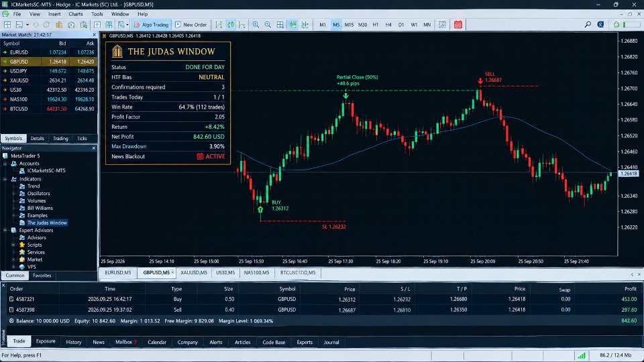This screenshot has height=362, width=644.
Task: Toggle Algo Trading on or off
Action: (x=152, y=25)
